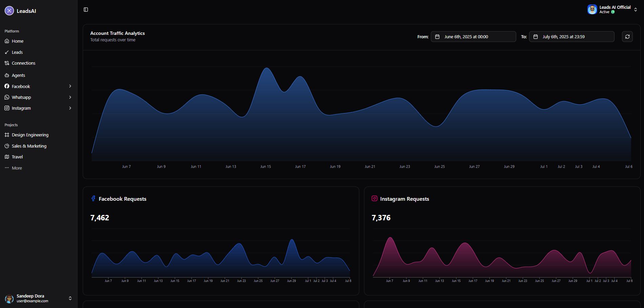Open the Travel project
Screen dimensions: 644x308
17,157
